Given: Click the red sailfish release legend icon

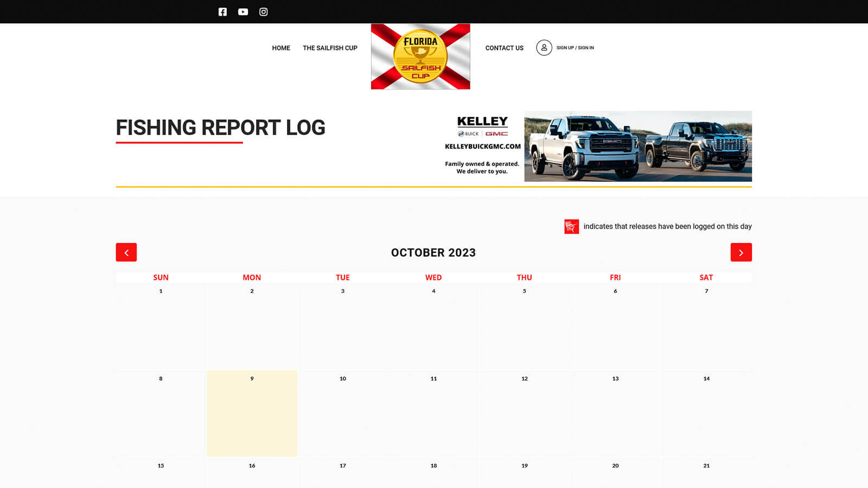Looking at the screenshot, I should [x=571, y=227].
